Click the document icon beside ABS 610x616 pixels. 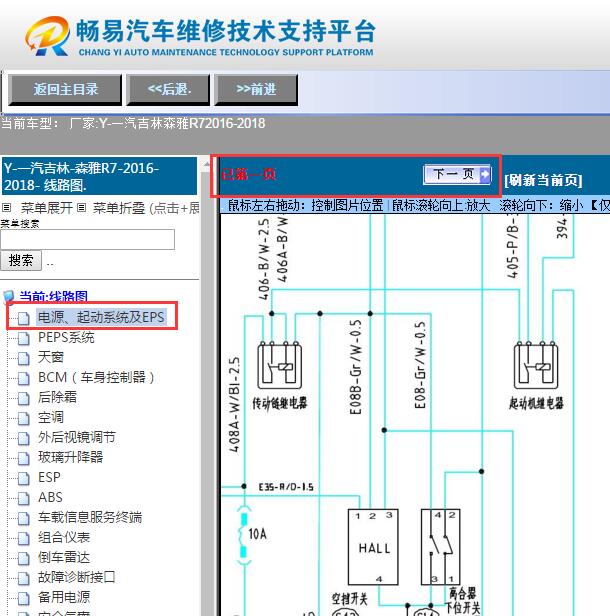pyautogui.click(x=24, y=499)
